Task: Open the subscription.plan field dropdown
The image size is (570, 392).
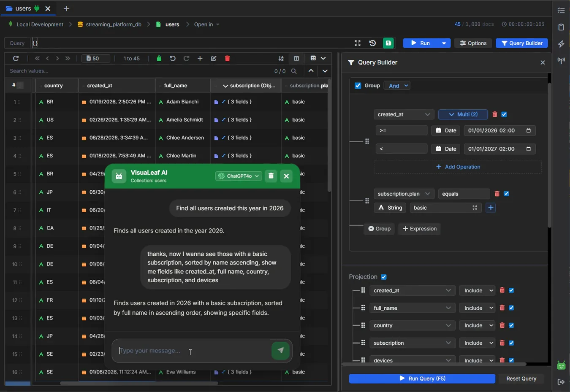Action: tap(404, 194)
